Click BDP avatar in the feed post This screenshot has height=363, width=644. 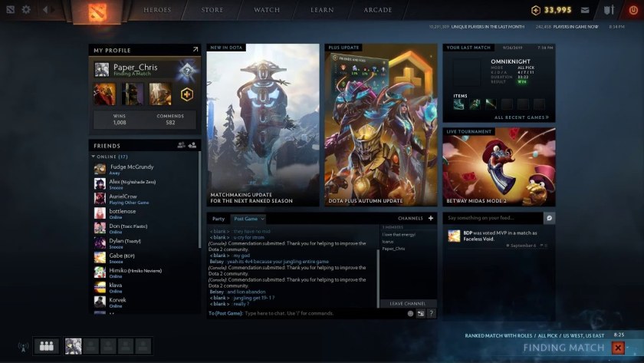(x=454, y=236)
